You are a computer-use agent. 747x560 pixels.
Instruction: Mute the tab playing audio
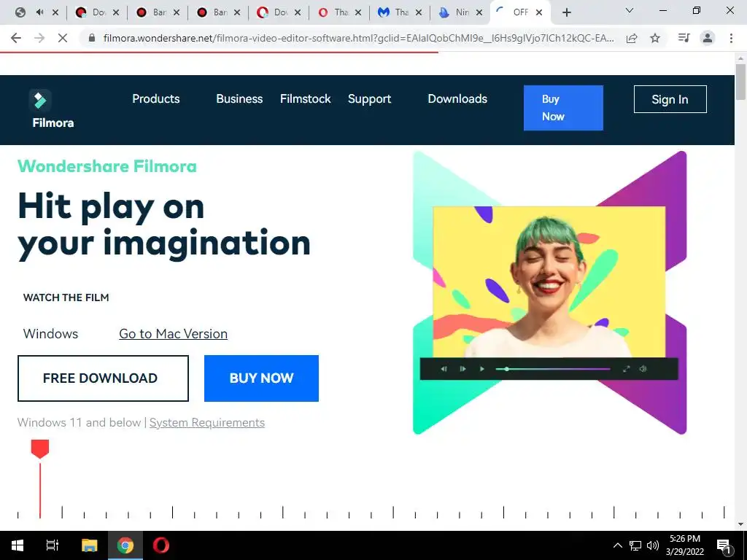point(39,12)
